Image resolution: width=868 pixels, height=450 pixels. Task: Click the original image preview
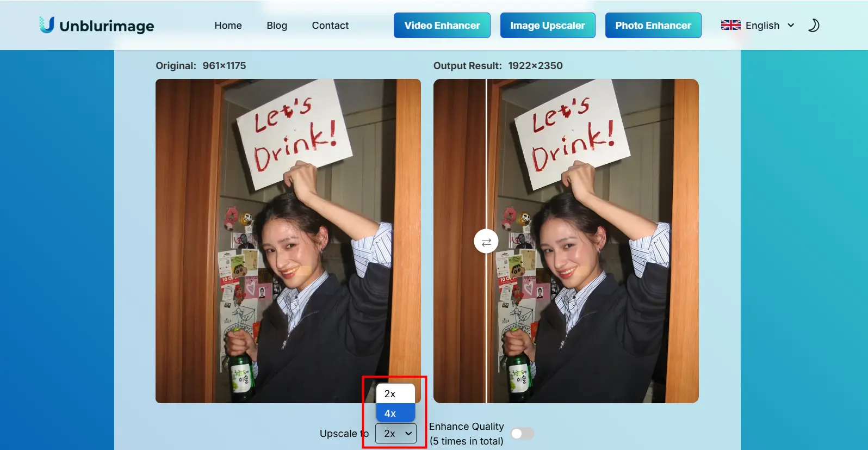(288, 241)
